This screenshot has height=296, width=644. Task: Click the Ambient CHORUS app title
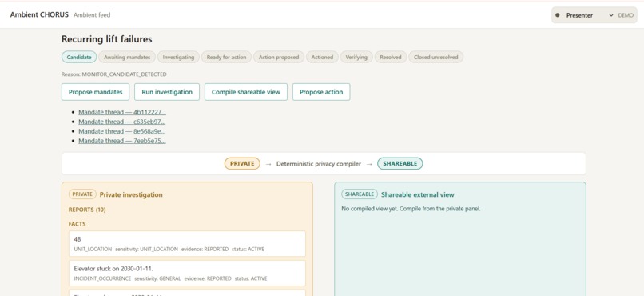coord(39,14)
